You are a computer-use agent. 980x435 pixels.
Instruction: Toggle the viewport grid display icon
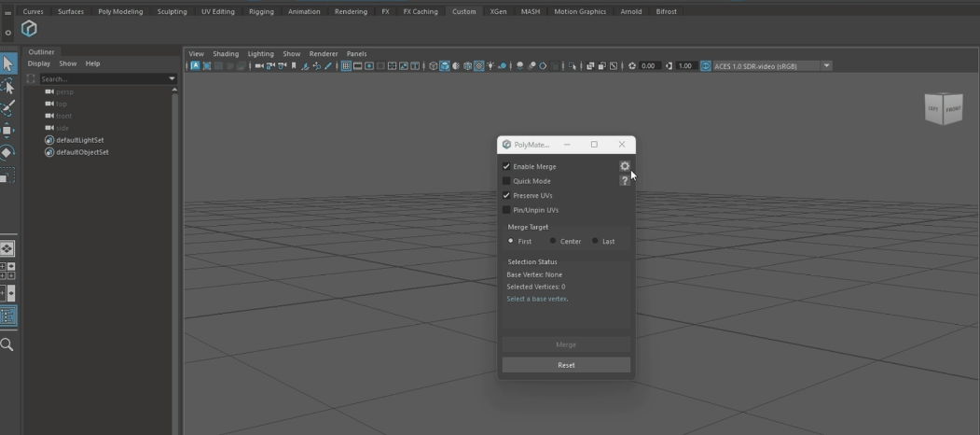tap(346, 66)
